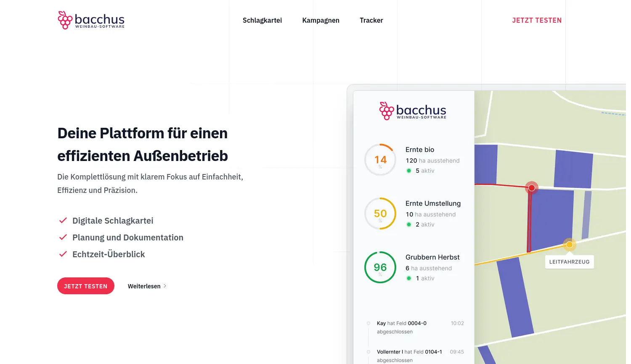Click the red checkmark beside Digitale Schlagkartei
This screenshot has height=364, width=631.
[63, 220]
